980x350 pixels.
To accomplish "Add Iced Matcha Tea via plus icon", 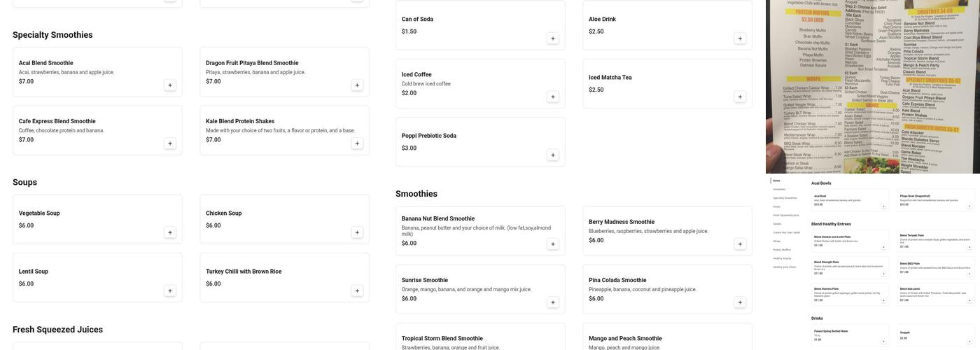I will [740, 97].
